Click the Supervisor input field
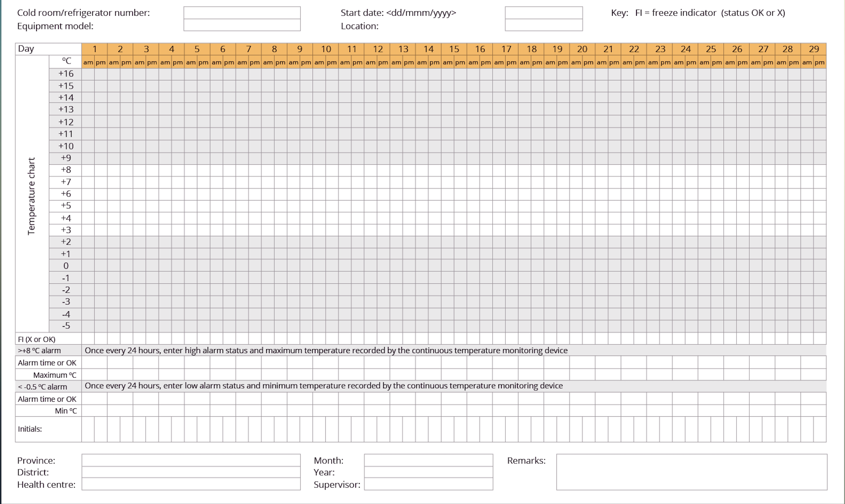 click(x=428, y=484)
